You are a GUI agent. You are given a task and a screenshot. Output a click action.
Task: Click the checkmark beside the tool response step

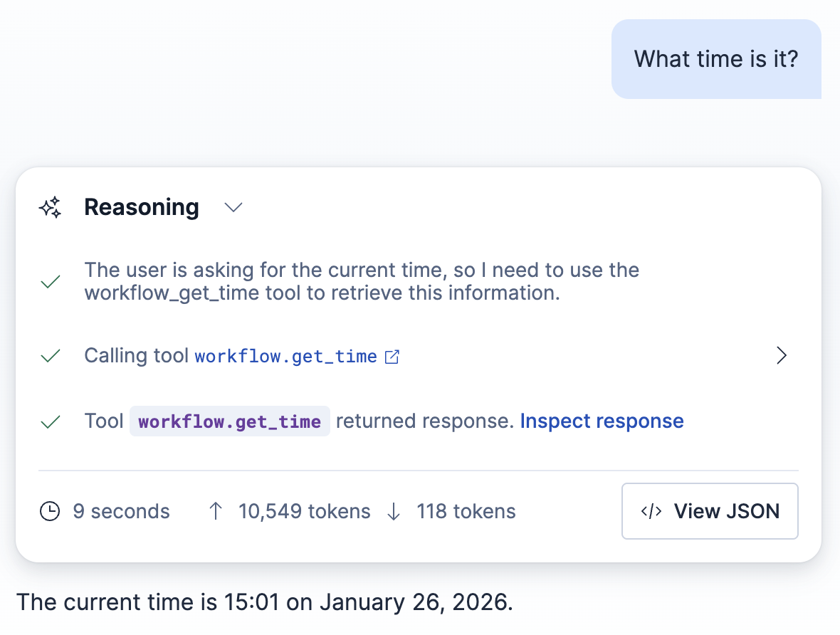(x=50, y=421)
